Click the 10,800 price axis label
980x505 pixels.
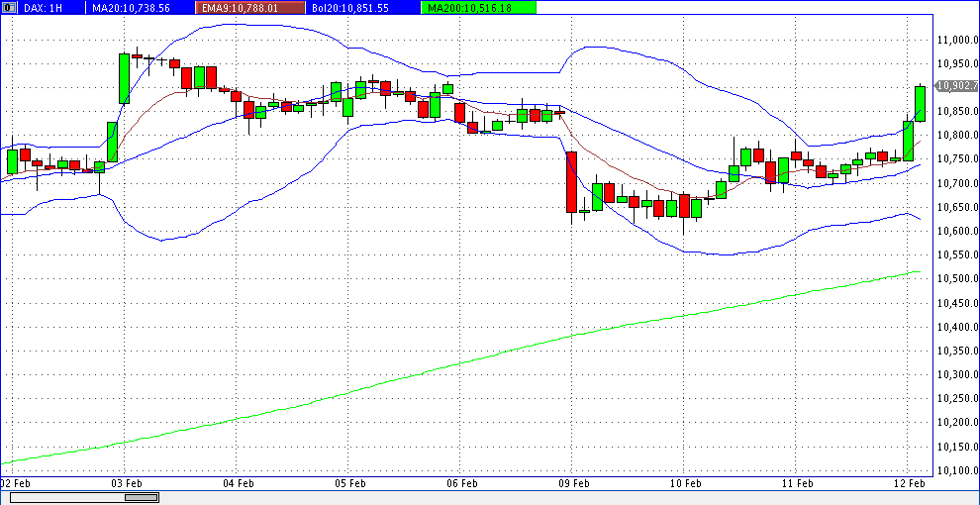(x=956, y=136)
